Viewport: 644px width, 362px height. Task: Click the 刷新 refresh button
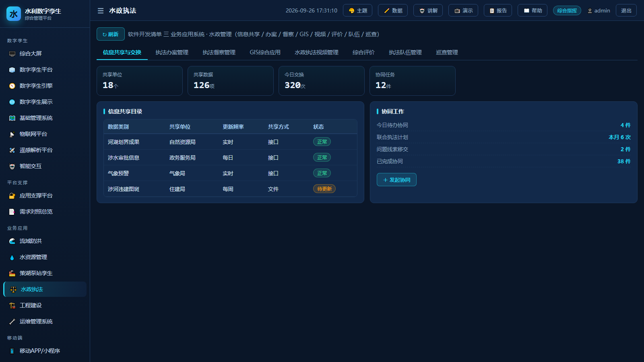click(x=111, y=34)
